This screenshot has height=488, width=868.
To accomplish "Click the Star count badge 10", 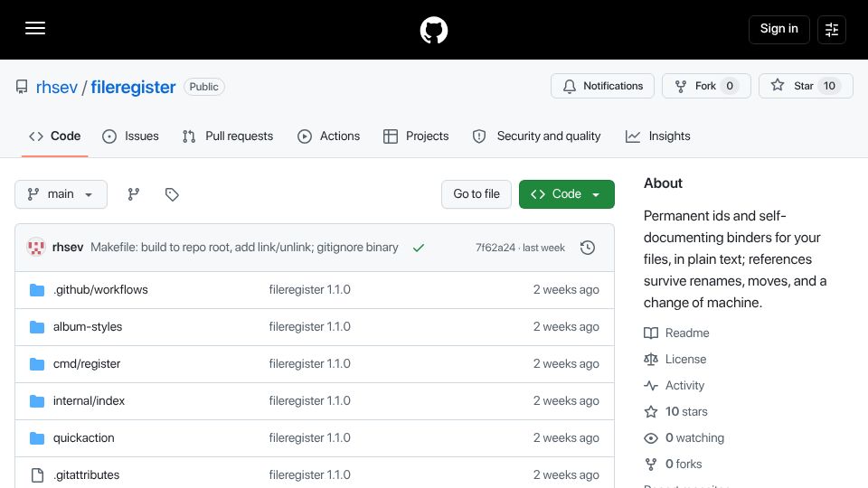I will click(829, 86).
